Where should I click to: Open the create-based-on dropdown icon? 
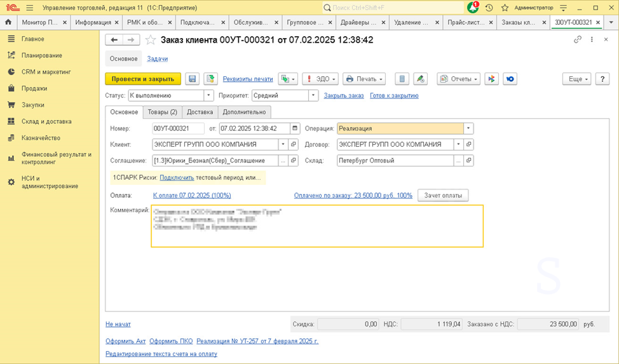pyautogui.click(x=288, y=79)
